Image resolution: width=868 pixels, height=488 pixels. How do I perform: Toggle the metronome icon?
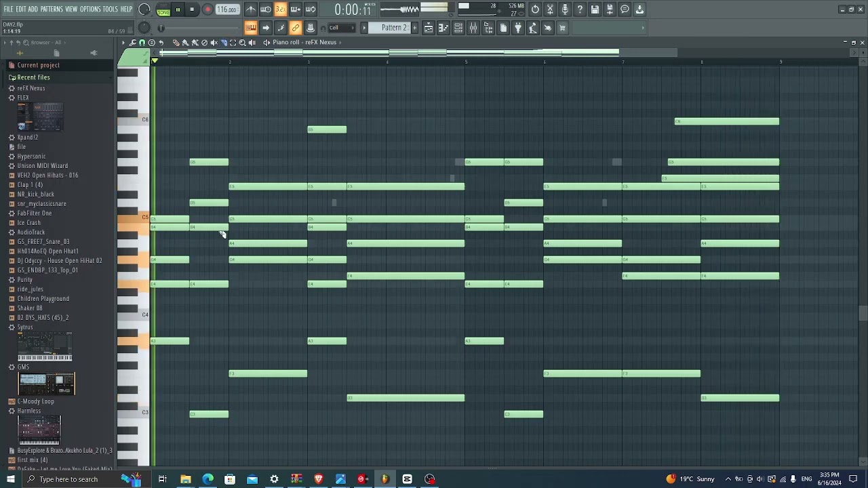251,9
